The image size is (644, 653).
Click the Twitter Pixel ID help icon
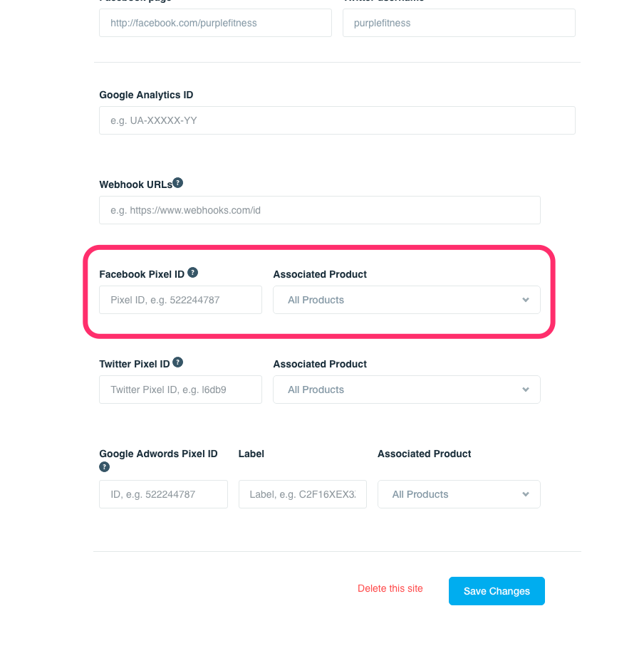(x=178, y=362)
